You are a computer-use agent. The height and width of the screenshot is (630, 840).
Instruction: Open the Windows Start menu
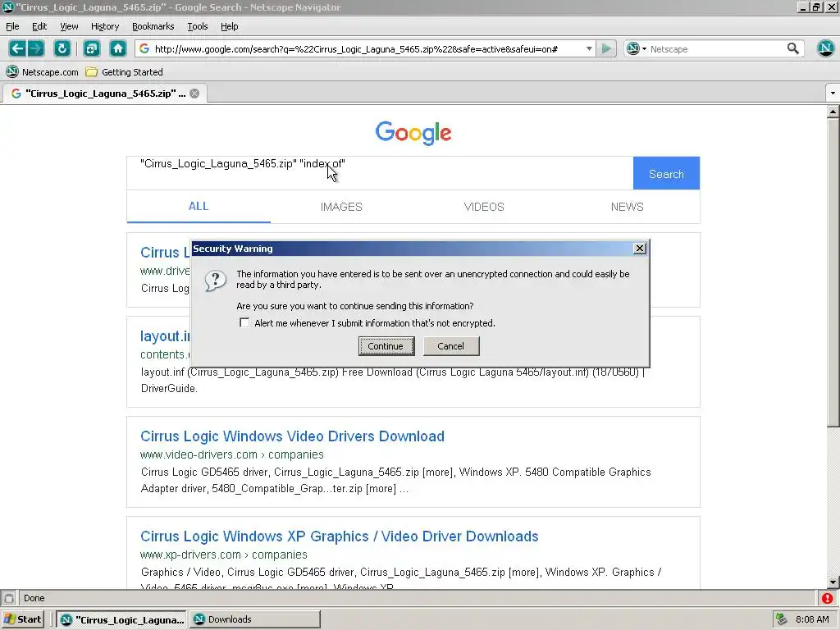[x=22, y=619]
